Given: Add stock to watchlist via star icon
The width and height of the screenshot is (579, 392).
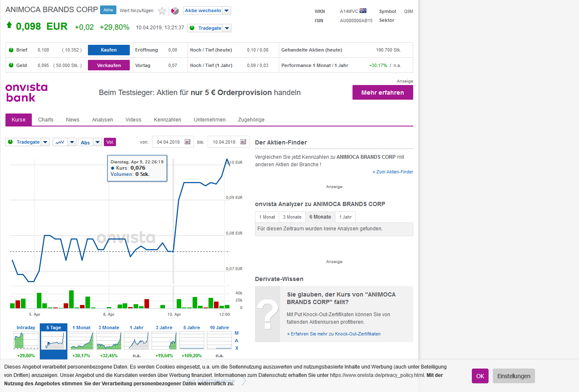Looking at the screenshot, I should 162,11.
